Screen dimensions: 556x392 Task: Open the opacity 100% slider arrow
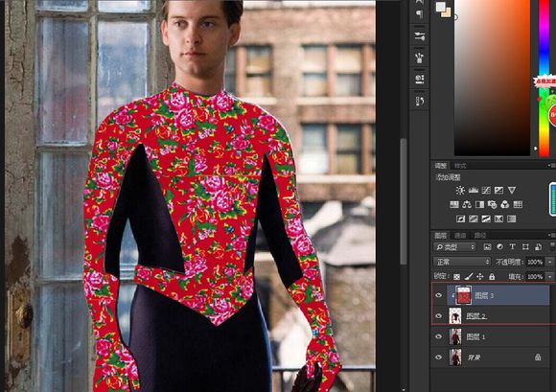pyautogui.click(x=550, y=262)
